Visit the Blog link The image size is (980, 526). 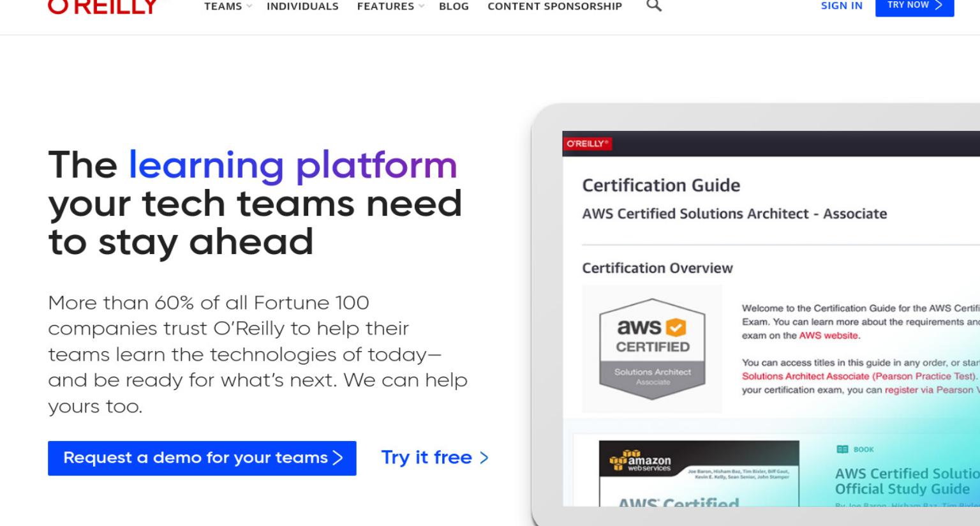pyautogui.click(x=454, y=6)
